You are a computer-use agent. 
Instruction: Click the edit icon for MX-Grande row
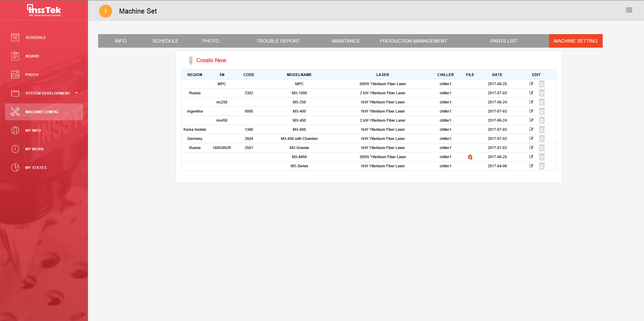(531, 148)
